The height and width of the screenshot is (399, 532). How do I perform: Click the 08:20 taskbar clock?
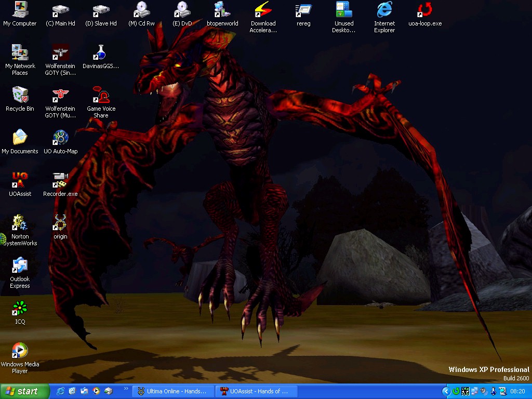pos(518,391)
